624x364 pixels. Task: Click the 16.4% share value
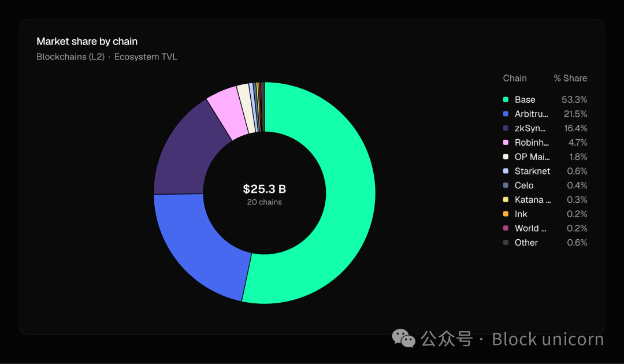click(575, 128)
